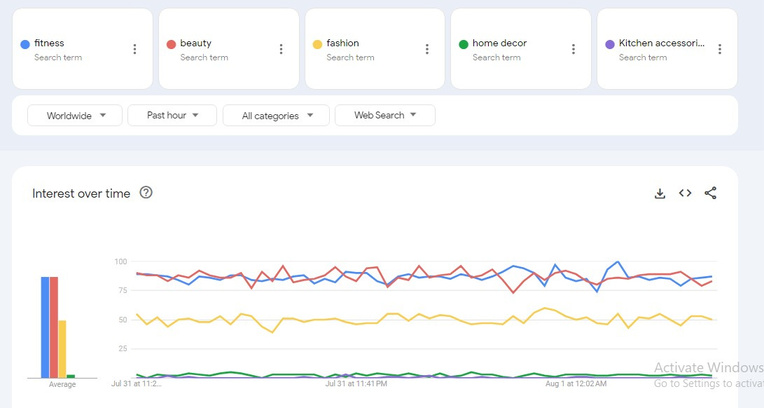Open the beauty term three-dot menu
The width and height of the screenshot is (764, 408).
coord(281,49)
